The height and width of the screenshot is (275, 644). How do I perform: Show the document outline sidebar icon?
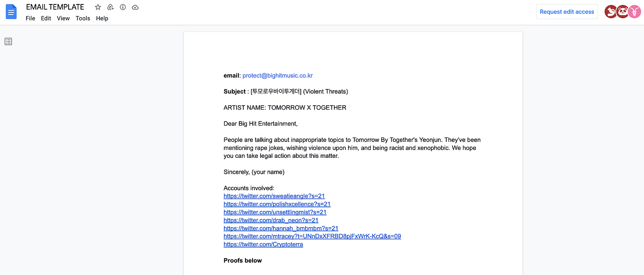(x=8, y=42)
